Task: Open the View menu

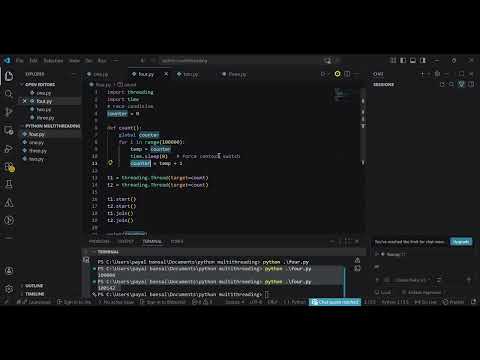Action: [x=75, y=61]
